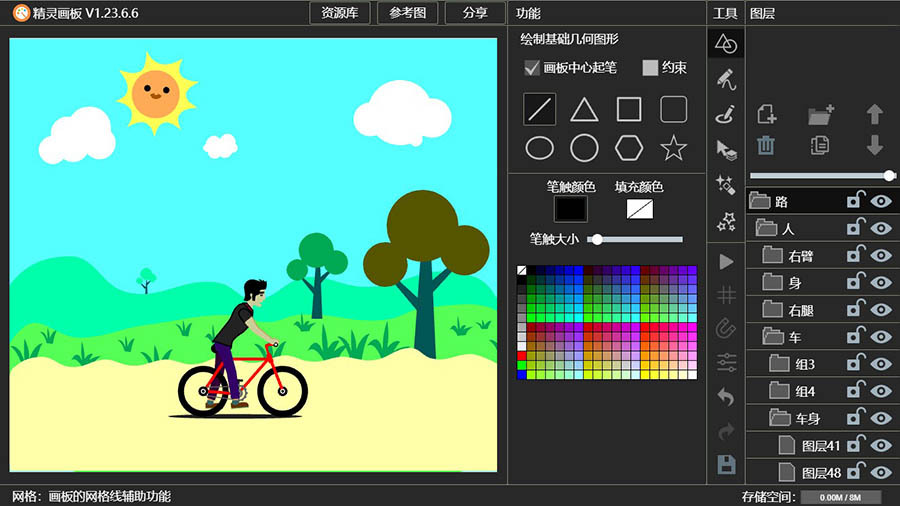
Task: Collapse the 车 folder group
Action: coord(772,337)
